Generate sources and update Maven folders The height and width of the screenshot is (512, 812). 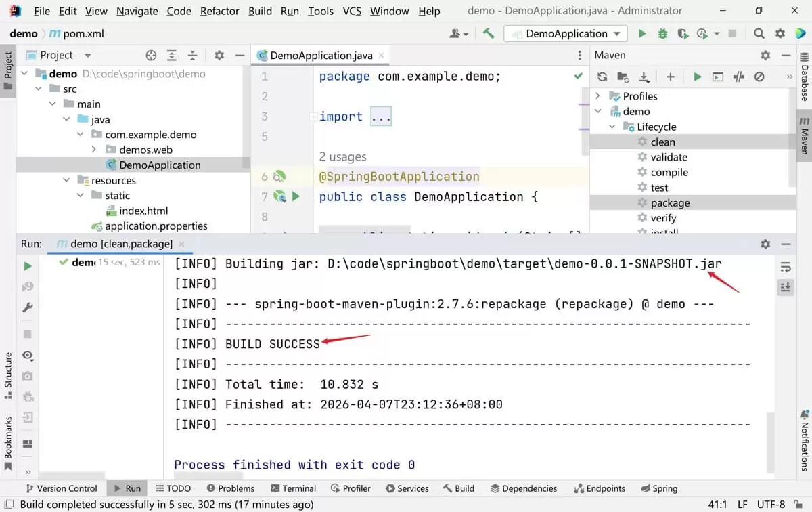(x=623, y=77)
